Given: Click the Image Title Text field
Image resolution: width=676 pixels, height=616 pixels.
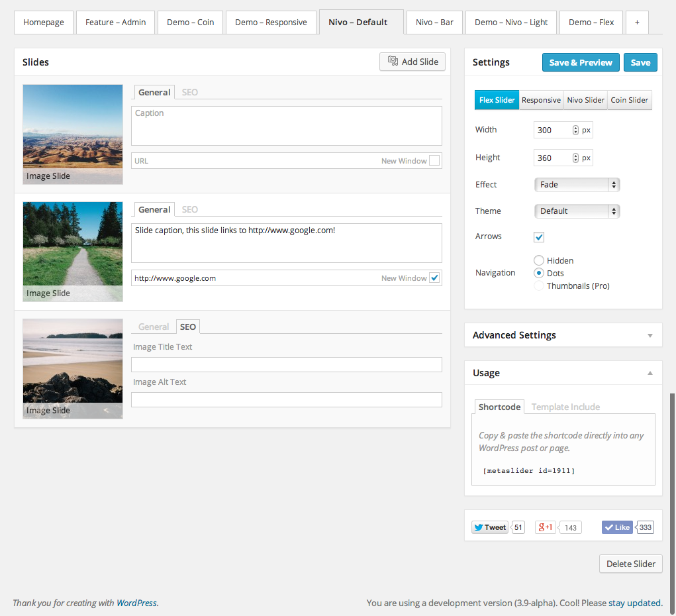Looking at the screenshot, I should (x=287, y=364).
